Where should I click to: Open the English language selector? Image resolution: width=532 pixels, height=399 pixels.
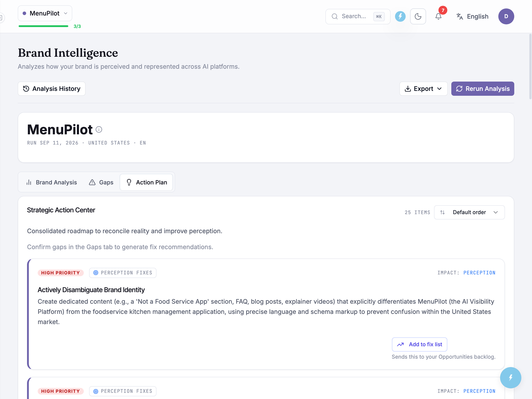pos(472,16)
